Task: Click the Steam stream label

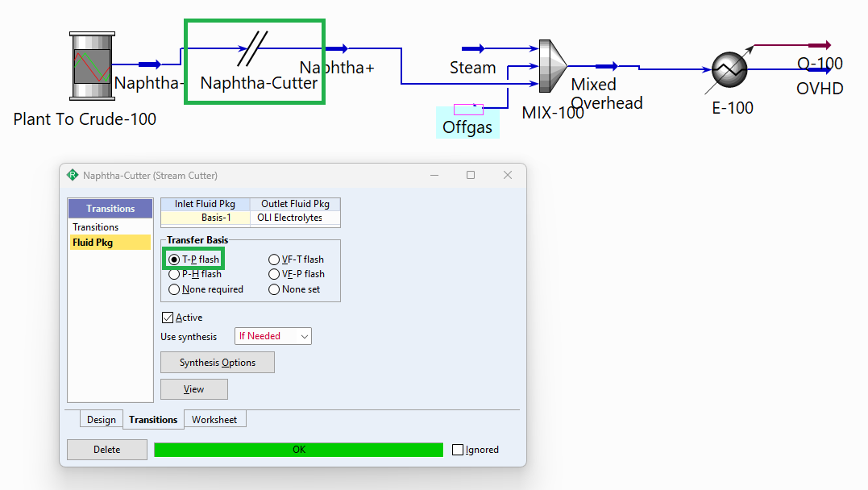Action: 473,68
